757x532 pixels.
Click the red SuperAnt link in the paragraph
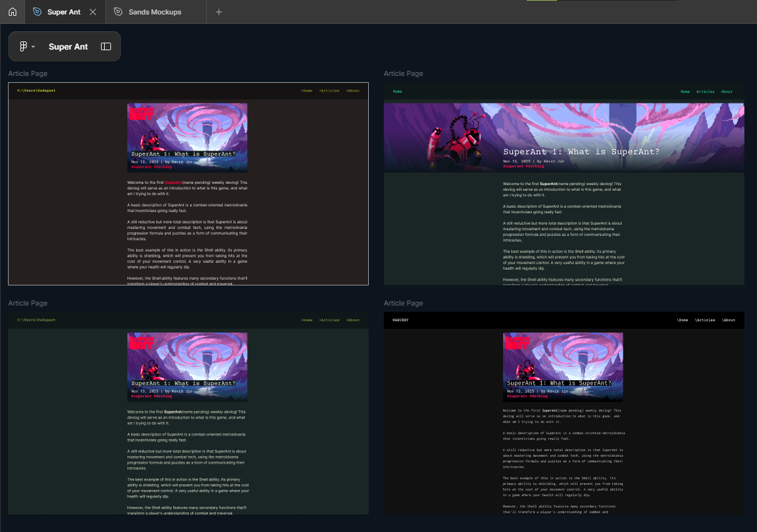click(173, 183)
